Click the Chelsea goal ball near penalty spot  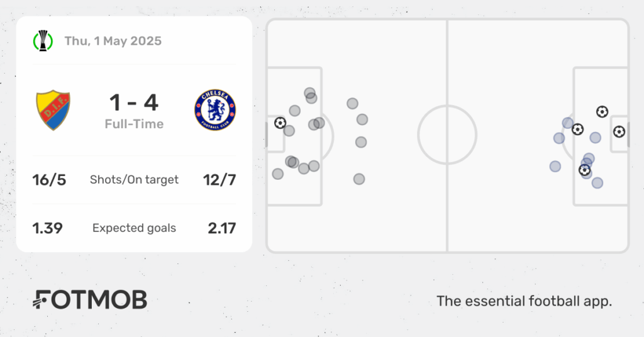pos(578,130)
